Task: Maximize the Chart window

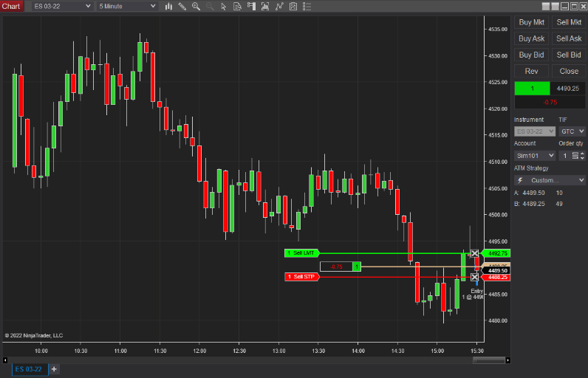Action: pos(574,7)
